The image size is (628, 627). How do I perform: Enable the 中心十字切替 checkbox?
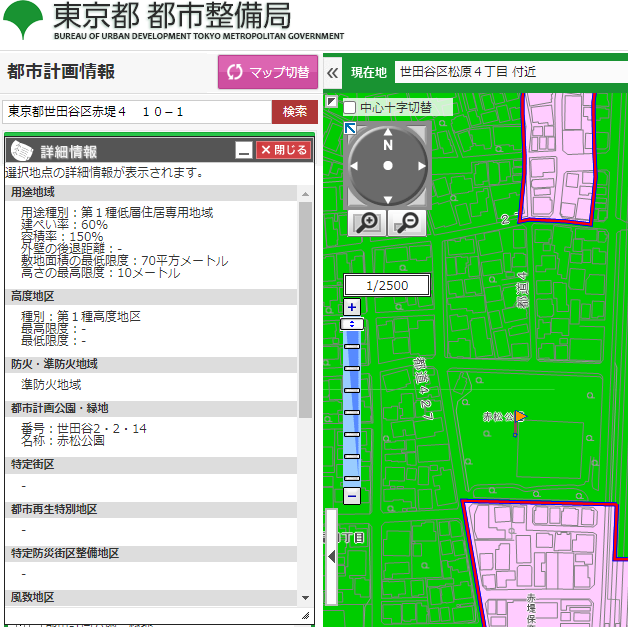(350, 107)
